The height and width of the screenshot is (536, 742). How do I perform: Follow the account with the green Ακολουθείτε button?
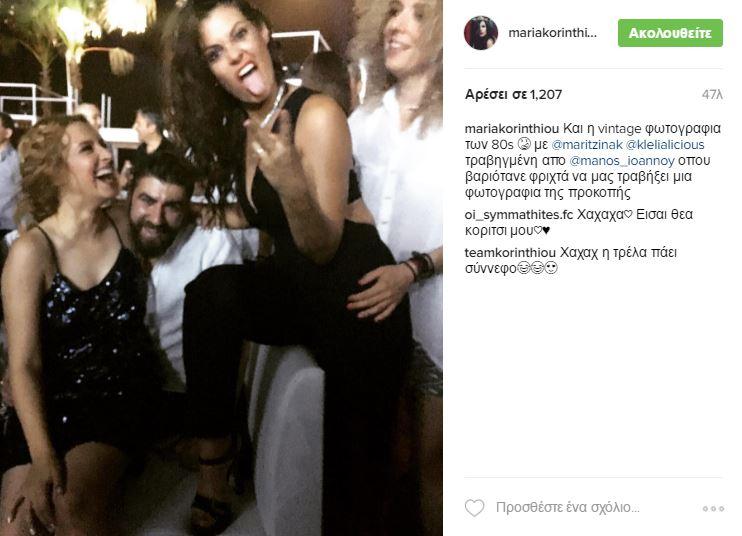[x=670, y=33]
